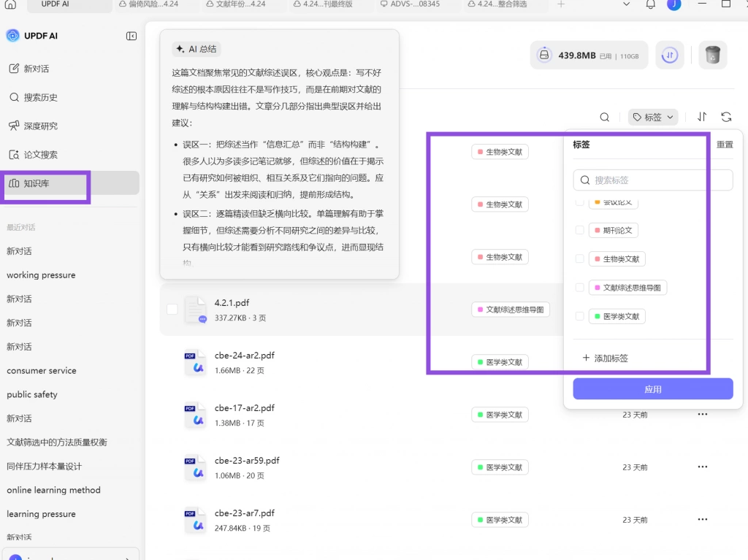Open more options for cbe-23-ar59.pdf row
748x560 pixels.
pos(702,467)
